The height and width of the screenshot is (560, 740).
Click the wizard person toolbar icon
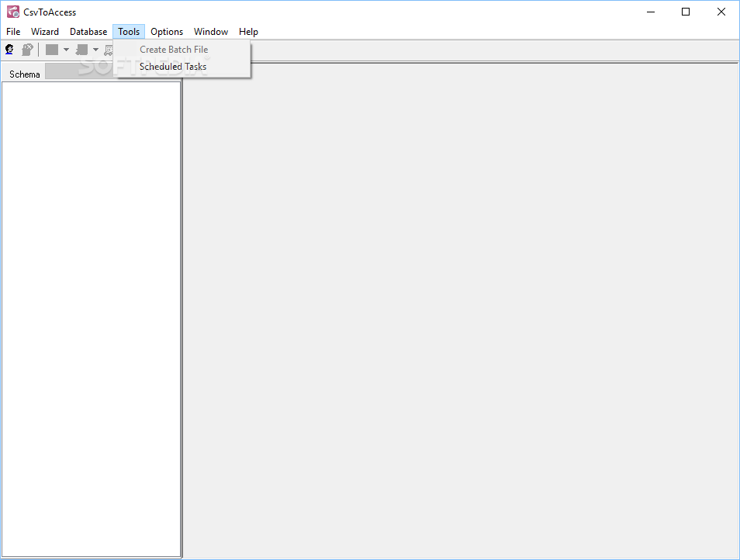pos(9,50)
